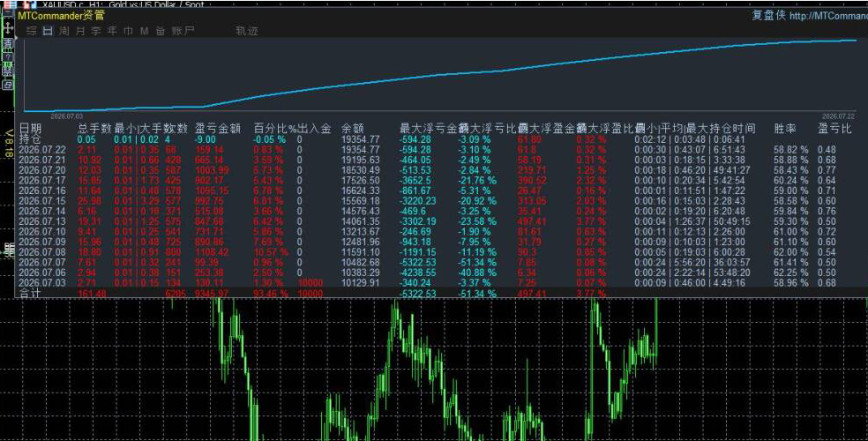Click max floating loss -3652.5

click(x=415, y=181)
